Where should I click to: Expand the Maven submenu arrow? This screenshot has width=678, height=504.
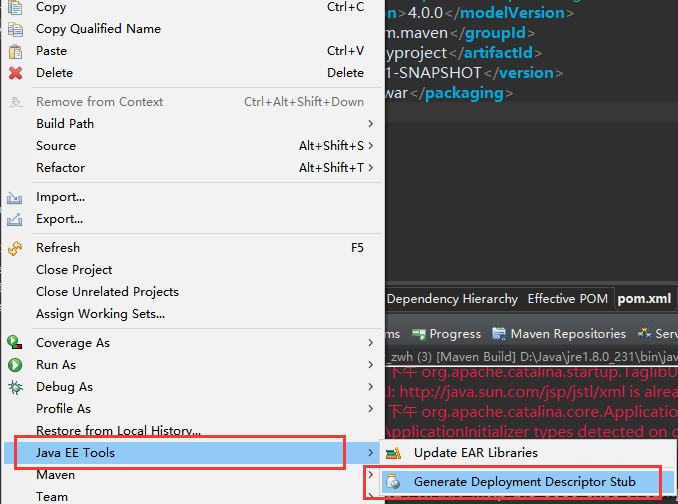tap(371, 475)
